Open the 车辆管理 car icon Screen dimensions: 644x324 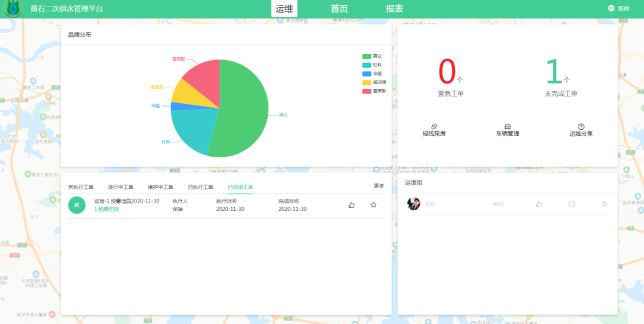[x=507, y=126]
